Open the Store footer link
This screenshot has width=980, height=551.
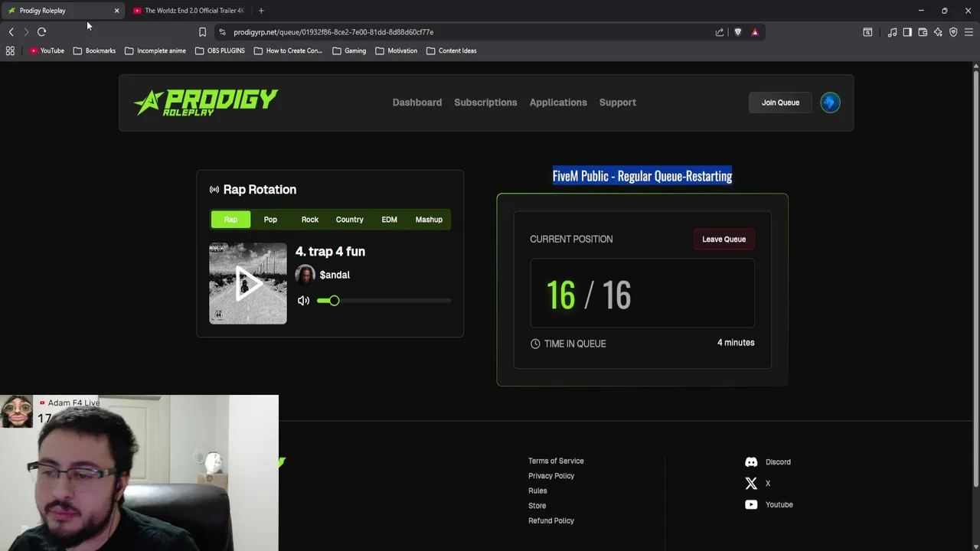point(537,506)
